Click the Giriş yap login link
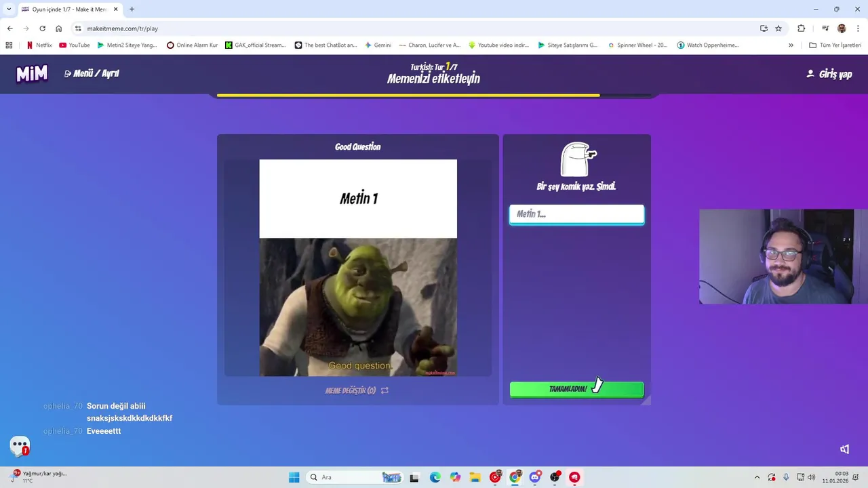The height and width of the screenshot is (488, 868). pyautogui.click(x=829, y=74)
